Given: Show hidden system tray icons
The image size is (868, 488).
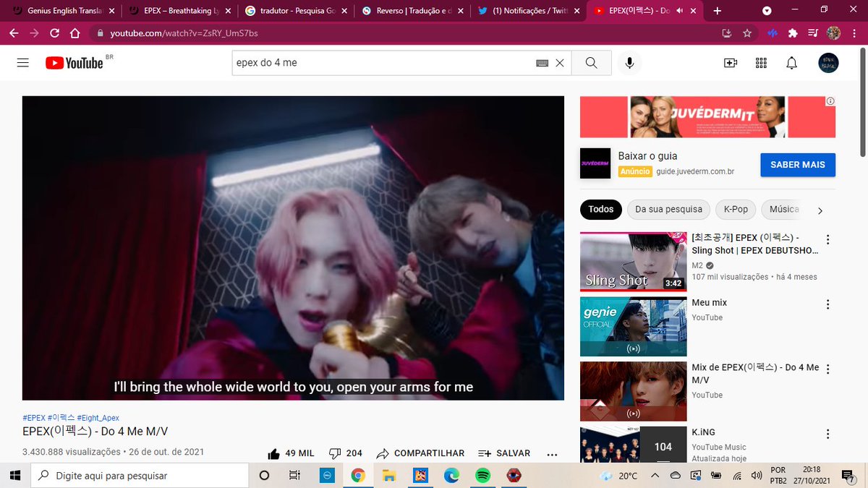Looking at the screenshot, I should [x=655, y=476].
